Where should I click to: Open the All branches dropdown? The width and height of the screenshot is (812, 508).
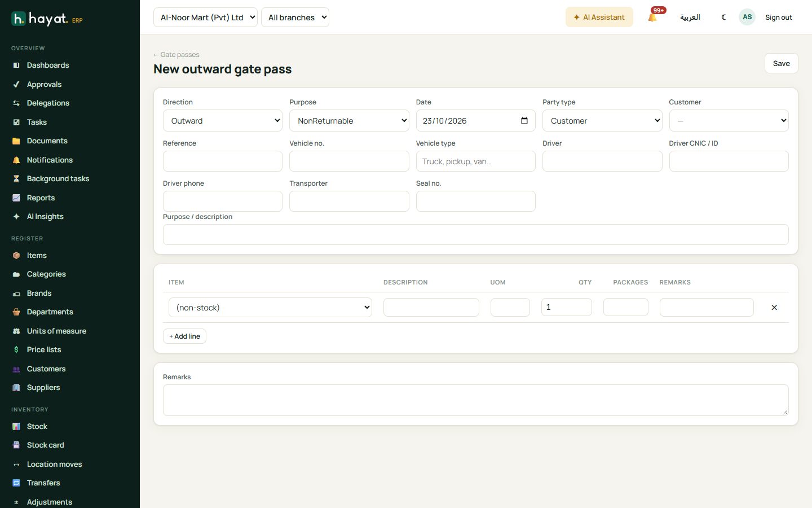[295, 17]
